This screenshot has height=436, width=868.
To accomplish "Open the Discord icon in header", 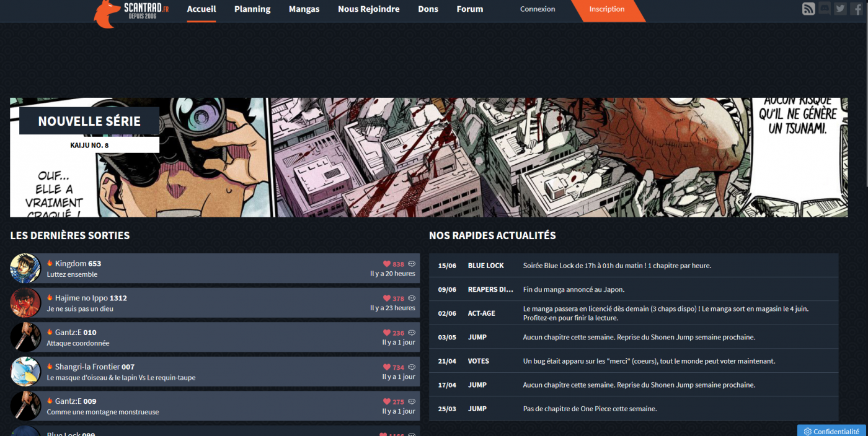I will (x=825, y=9).
